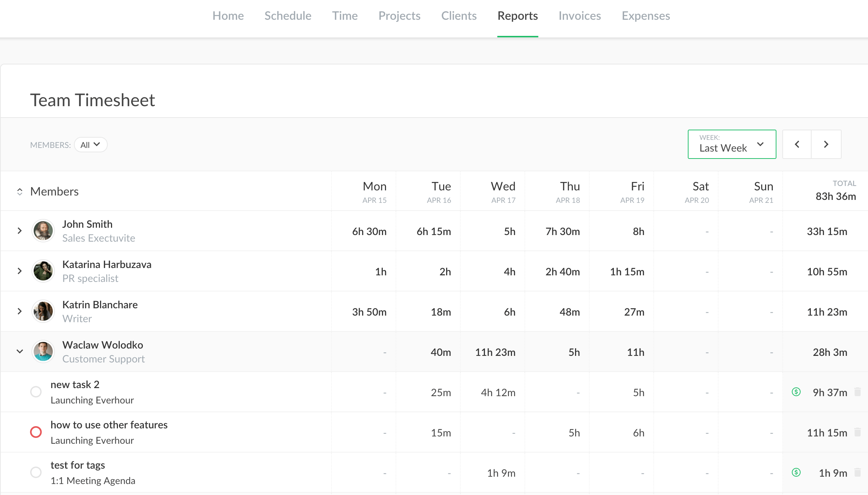
Task: Open Waclaw Wolodko's name link
Action: (x=103, y=345)
